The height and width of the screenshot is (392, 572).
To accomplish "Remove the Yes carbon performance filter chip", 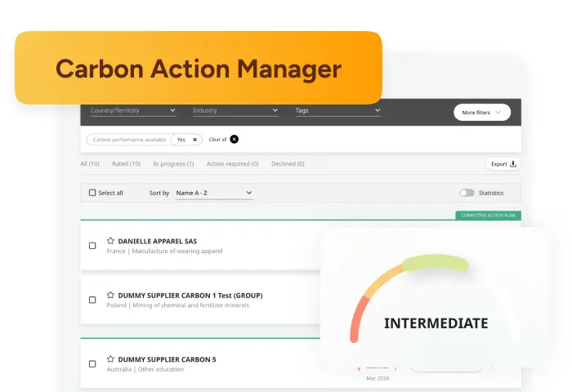I will (194, 140).
